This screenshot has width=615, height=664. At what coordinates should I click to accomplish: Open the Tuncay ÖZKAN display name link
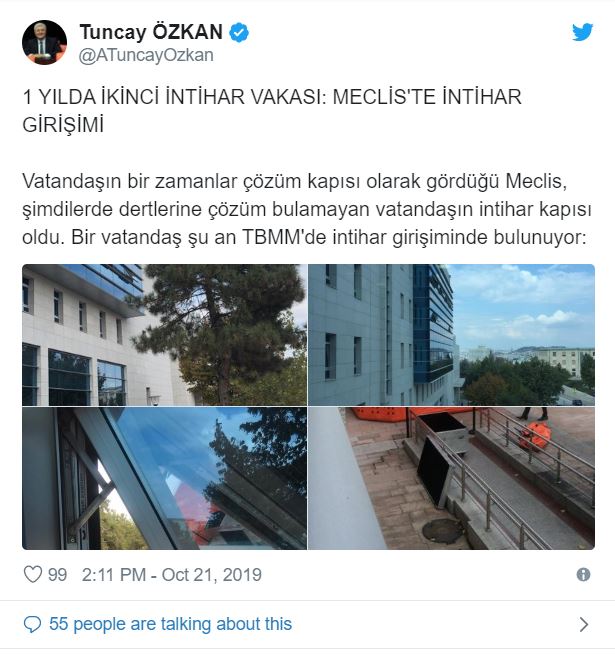click(151, 32)
